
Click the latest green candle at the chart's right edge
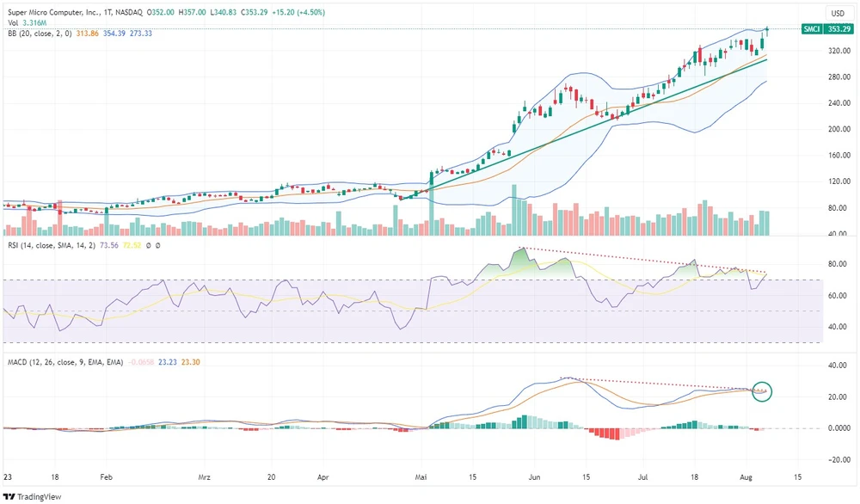[765, 37]
